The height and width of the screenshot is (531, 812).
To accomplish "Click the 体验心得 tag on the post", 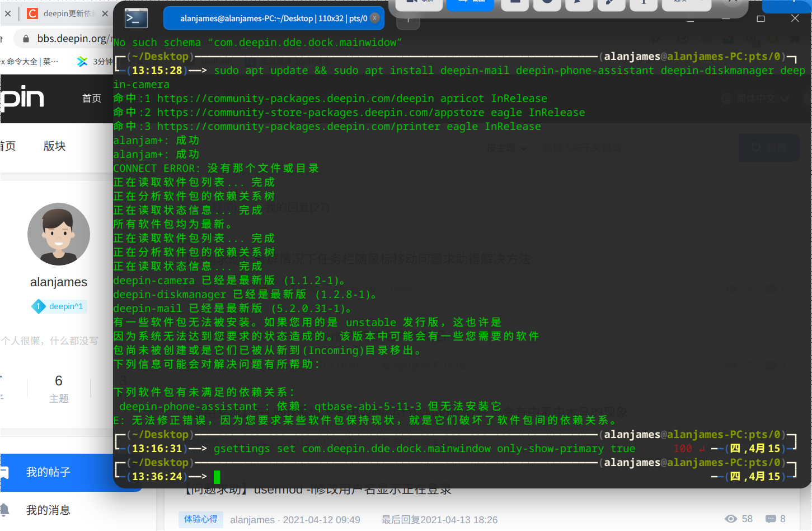I will point(201,519).
